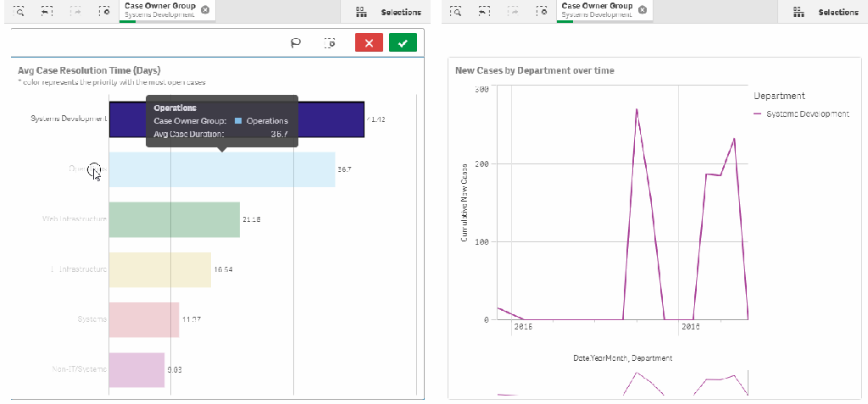Click Avg Case Resolution Time (Days) chart title
The width and height of the screenshot is (868, 404).
[89, 70]
